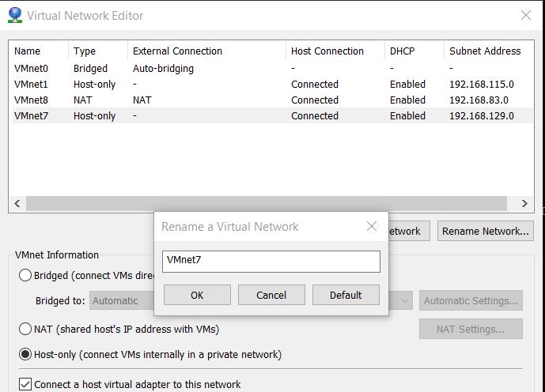Click the Connected cell in VMnet7 row
The height and width of the screenshot is (392, 545).
tap(315, 116)
